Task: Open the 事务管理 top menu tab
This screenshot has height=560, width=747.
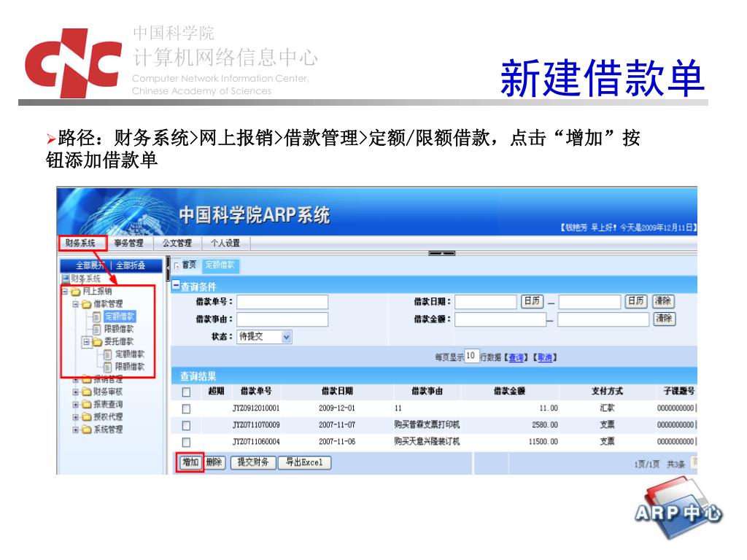Action: click(x=128, y=243)
